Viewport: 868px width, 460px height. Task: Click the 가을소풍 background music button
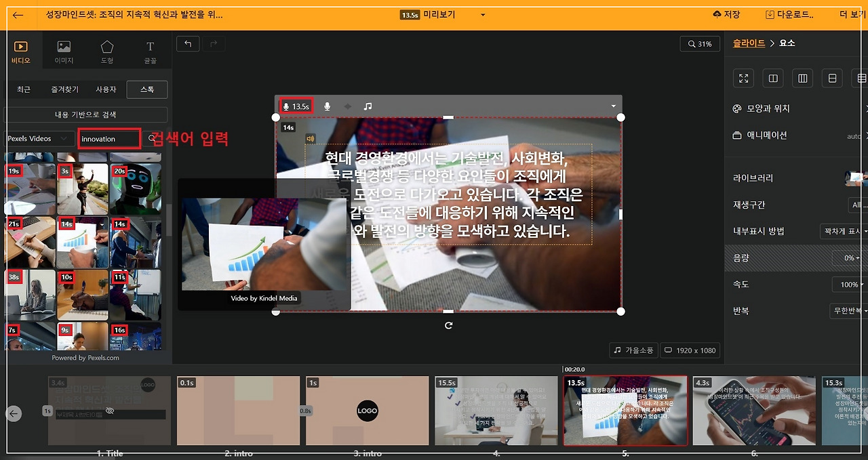[633, 350]
